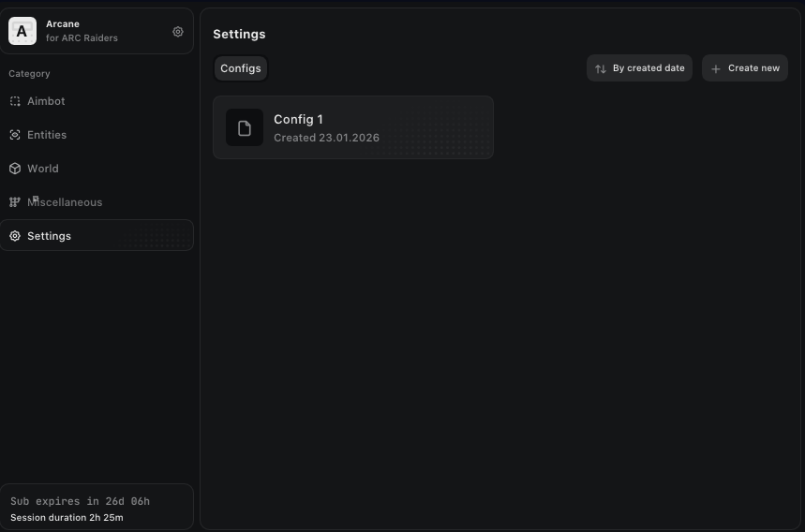Switch to the Configs tab
This screenshot has width=805, height=532.
pyautogui.click(x=241, y=68)
